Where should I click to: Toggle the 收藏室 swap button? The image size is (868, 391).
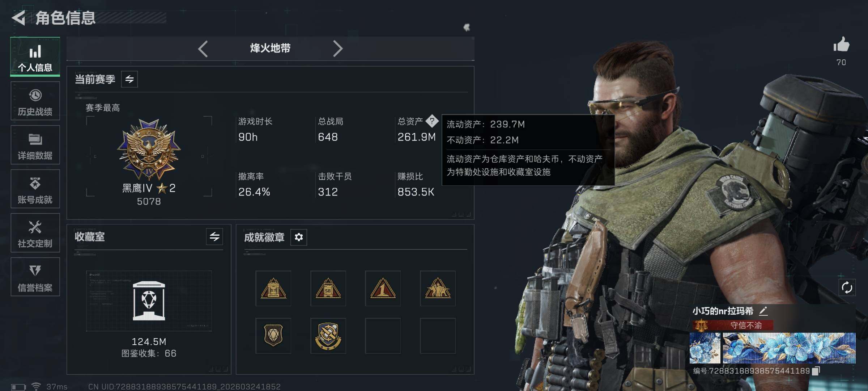[214, 237]
